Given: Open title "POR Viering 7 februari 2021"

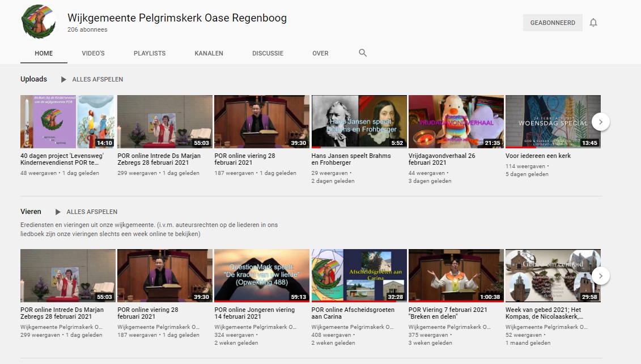Looking at the screenshot, I should [448, 313].
